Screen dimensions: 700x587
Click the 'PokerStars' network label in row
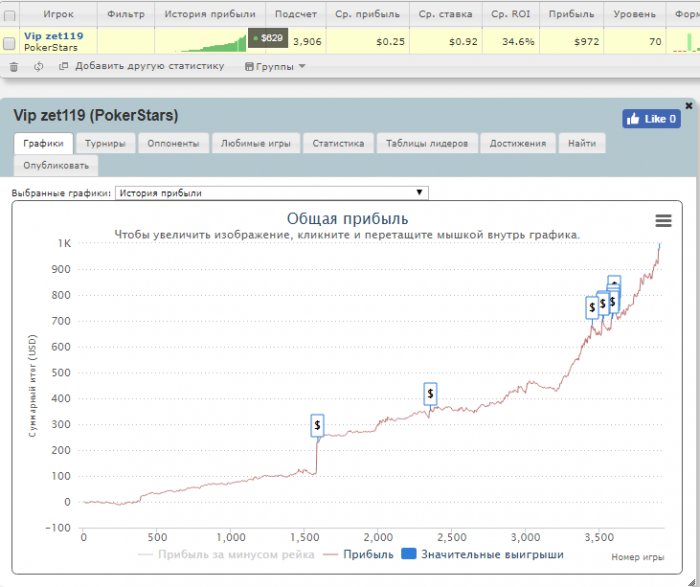tap(50, 47)
